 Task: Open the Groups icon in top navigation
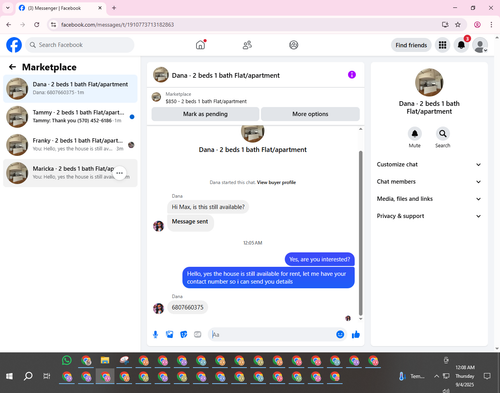point(293,45)
